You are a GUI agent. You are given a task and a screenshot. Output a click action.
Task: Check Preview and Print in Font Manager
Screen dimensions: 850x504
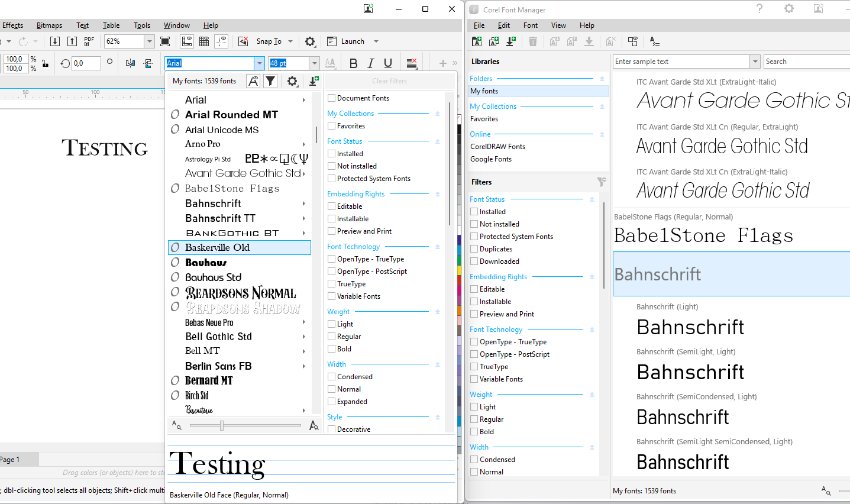click(474, 314)
